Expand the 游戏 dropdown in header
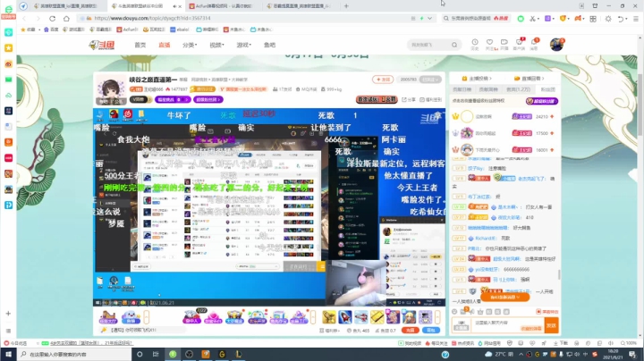644x361 pixels. 243,45
